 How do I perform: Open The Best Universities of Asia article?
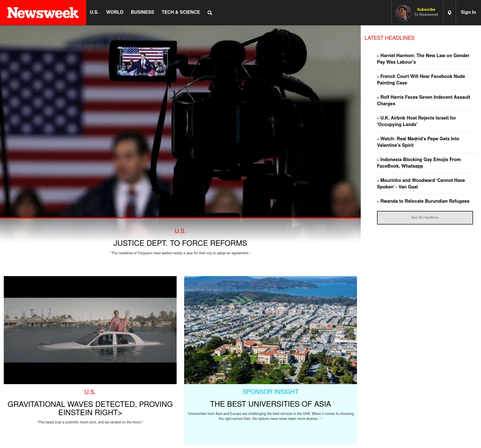tap(270, 404)
